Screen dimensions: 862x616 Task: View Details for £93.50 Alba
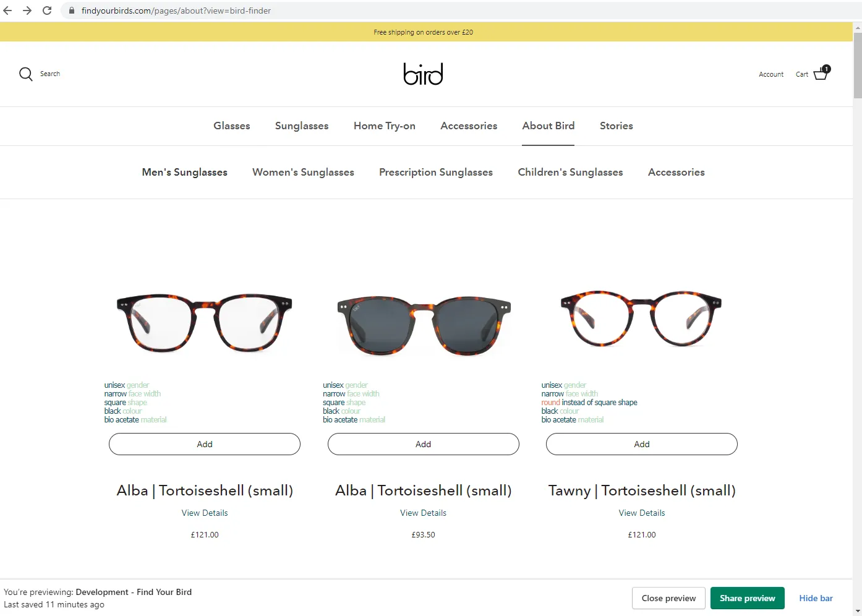point(424,513)
